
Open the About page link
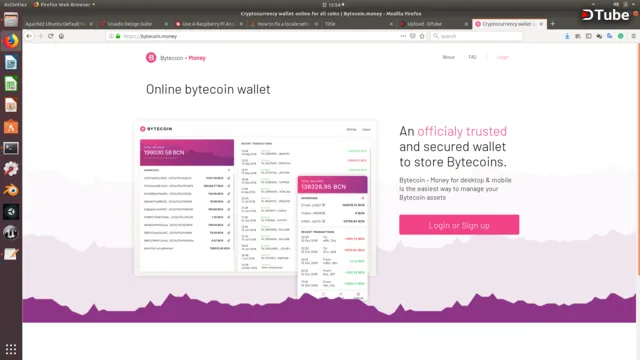(x=449, y=57)
